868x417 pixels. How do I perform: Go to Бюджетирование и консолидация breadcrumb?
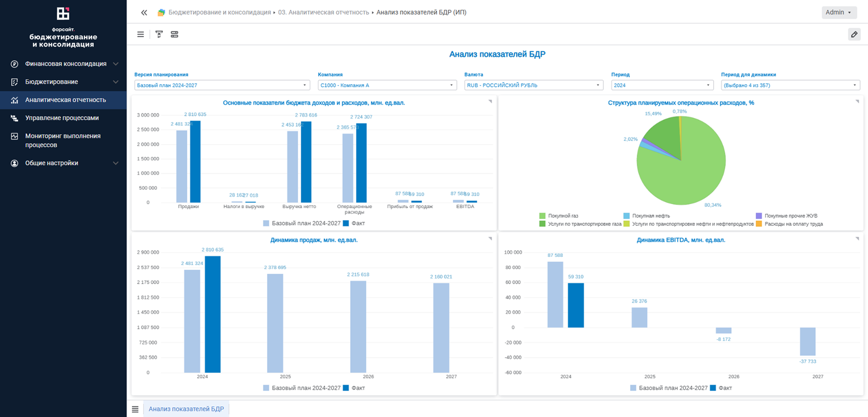click(220, 12)
